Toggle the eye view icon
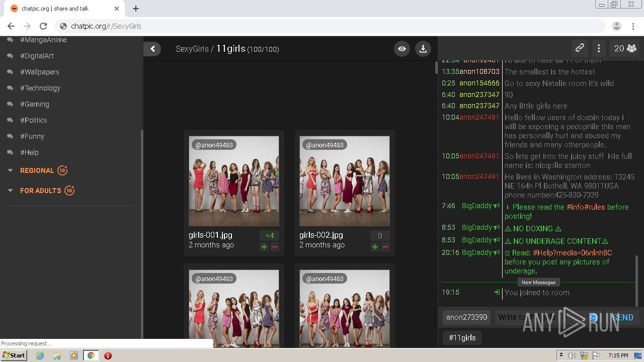Image resolution: width=644 pixels, height=362 pixels. (402, 49)
